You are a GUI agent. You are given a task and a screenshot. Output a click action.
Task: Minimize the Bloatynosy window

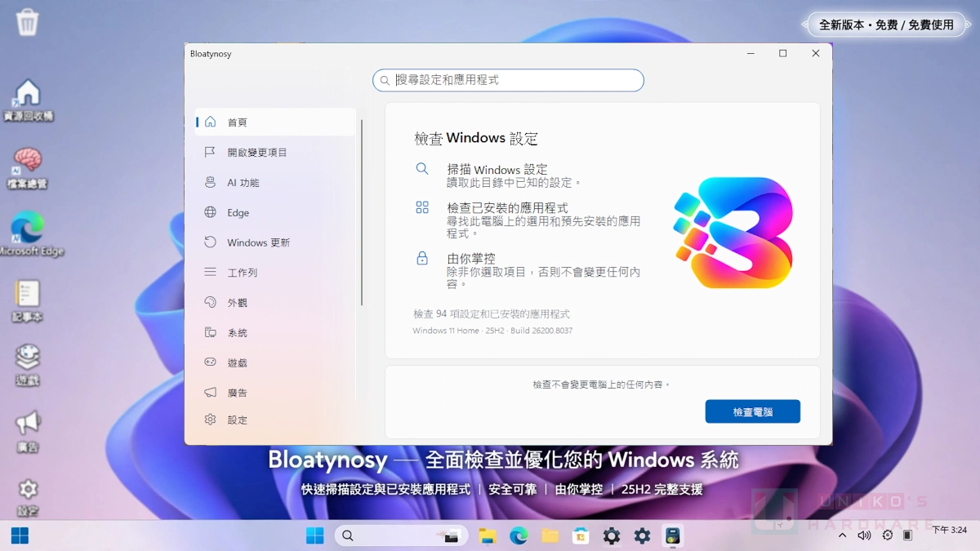pyautogui.click(x=751, y=54)
